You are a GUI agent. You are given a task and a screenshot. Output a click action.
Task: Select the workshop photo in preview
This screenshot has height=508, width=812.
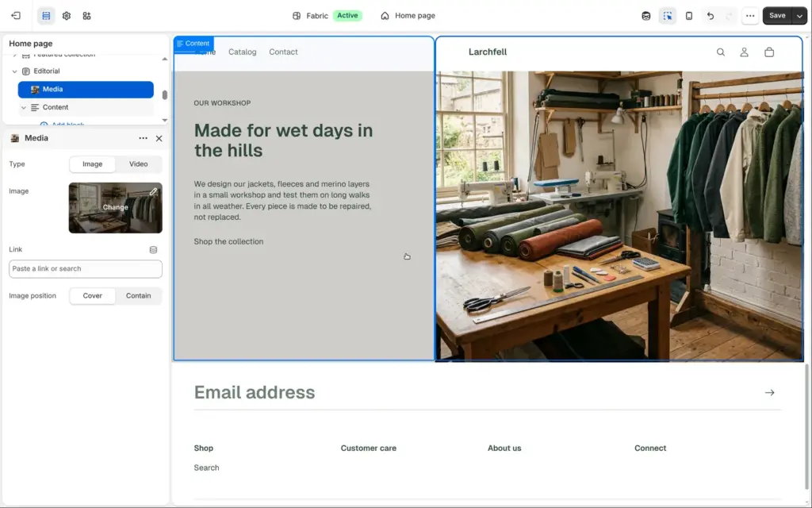pos(619,216)
